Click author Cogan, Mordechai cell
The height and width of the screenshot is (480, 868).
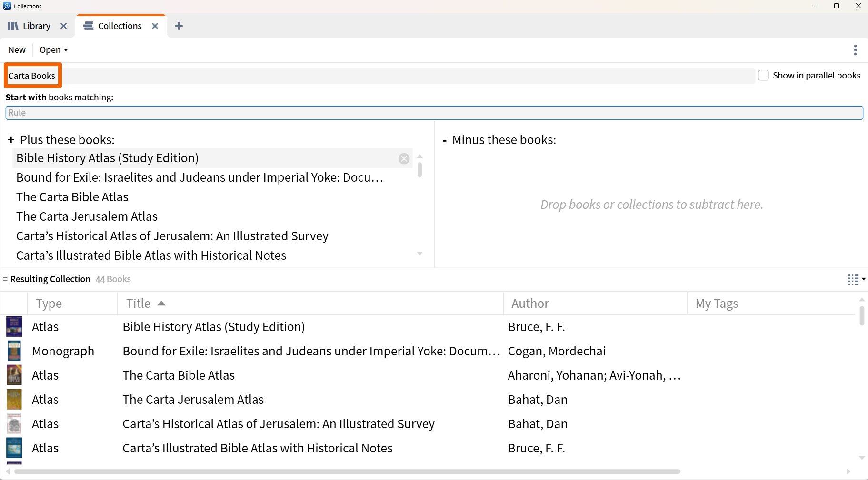point(557,351)
